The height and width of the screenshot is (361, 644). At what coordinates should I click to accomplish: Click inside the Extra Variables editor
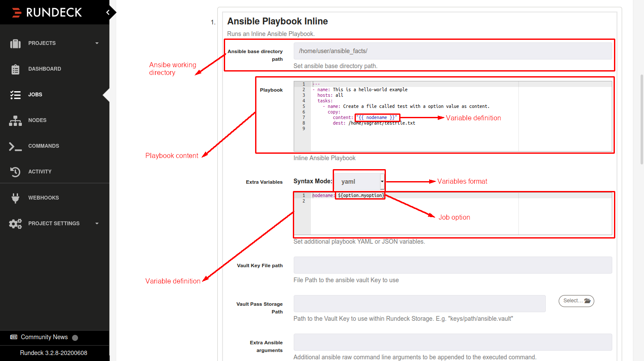click(x=453, y=214)
